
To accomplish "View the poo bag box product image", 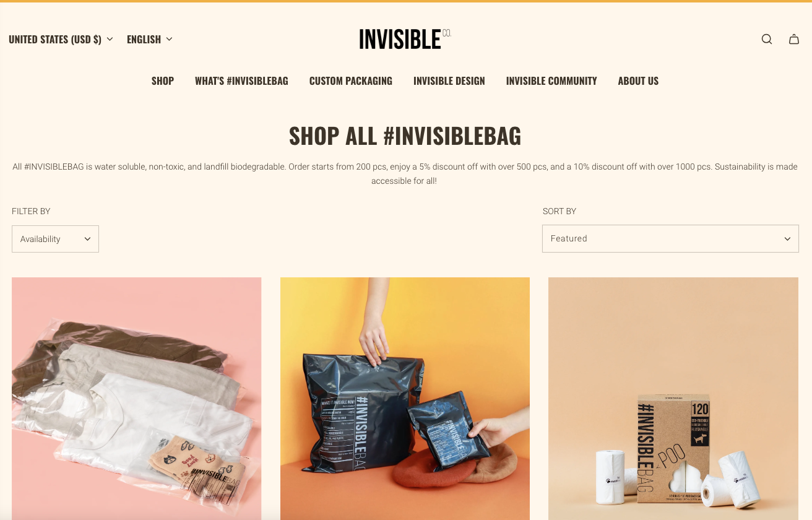I will pos(673,399).
